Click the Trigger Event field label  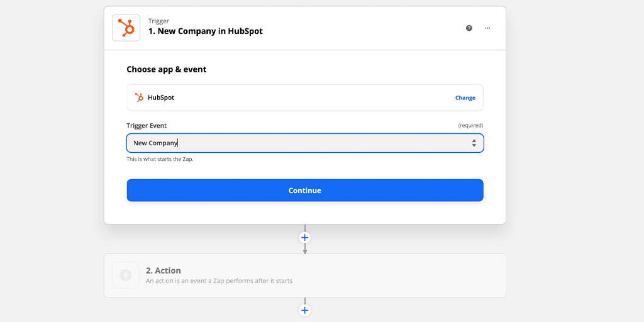point(147,126)
